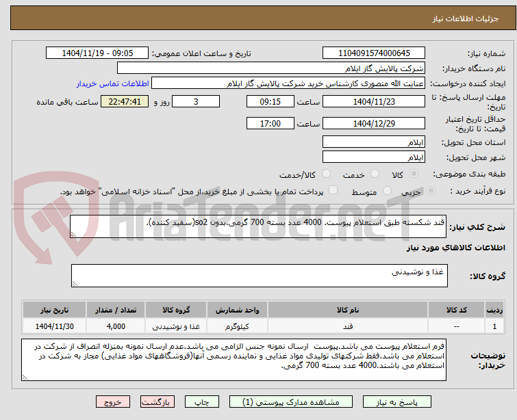Click the resize handle of شرح کلی نیاز textarea
Viewport: 517px width, 420px height.
(73, 234)
